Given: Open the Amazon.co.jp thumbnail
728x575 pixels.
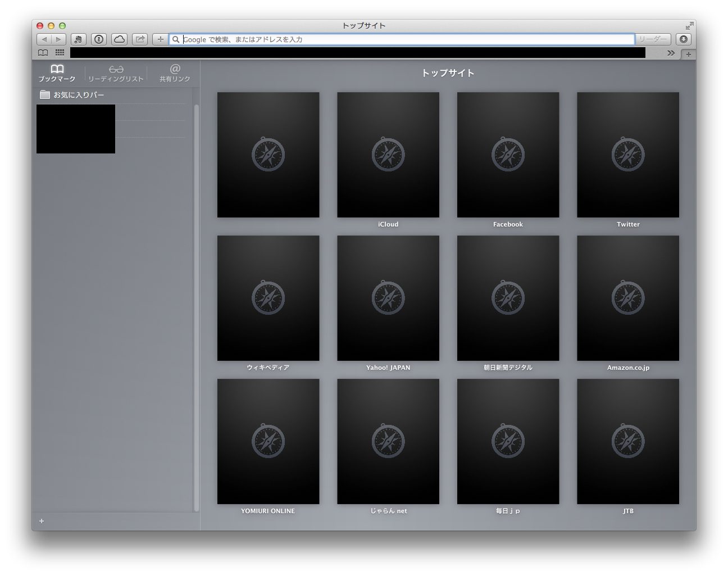Looking at the screenshot, I should [628, 298].
